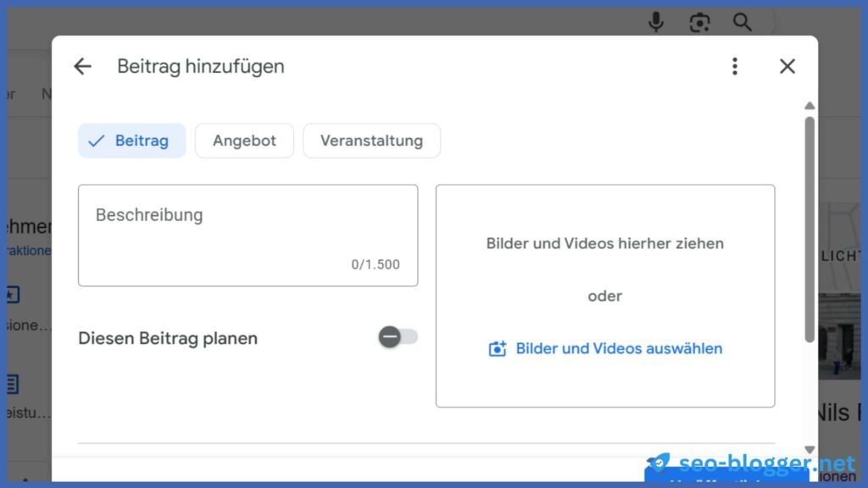The image size is (868, 488).
Task: Open the three-dot more options menu
Action: [735, 66]
